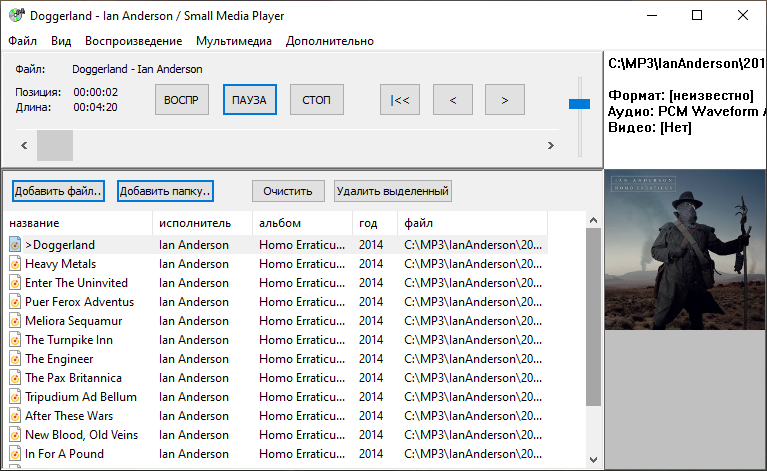The height and width of the screenshot is (471, 767).
Task: Start playback with the ВОСПР button
Action: click(x=182, y=100)
